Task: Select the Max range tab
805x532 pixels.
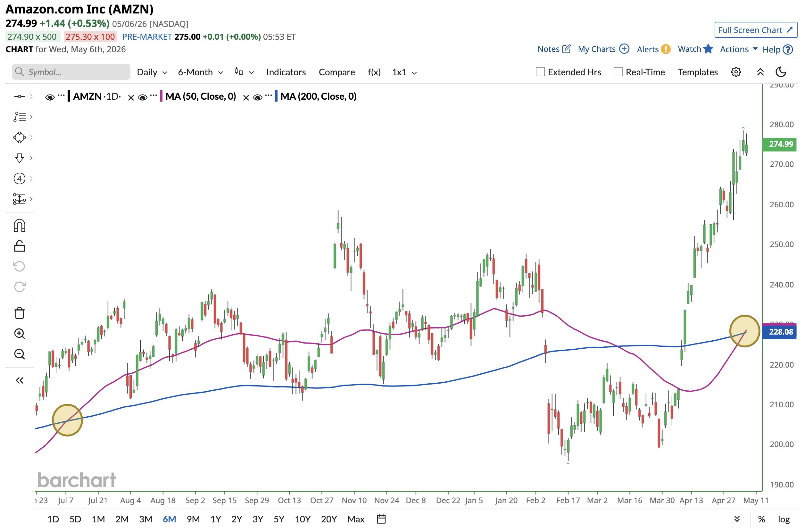Action: coord(356,519)
